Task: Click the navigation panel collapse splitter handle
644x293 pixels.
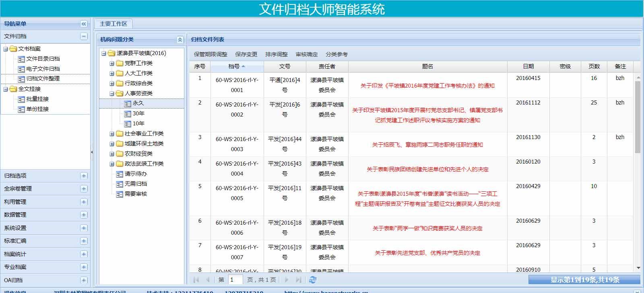Action: [x=92, y=152]
